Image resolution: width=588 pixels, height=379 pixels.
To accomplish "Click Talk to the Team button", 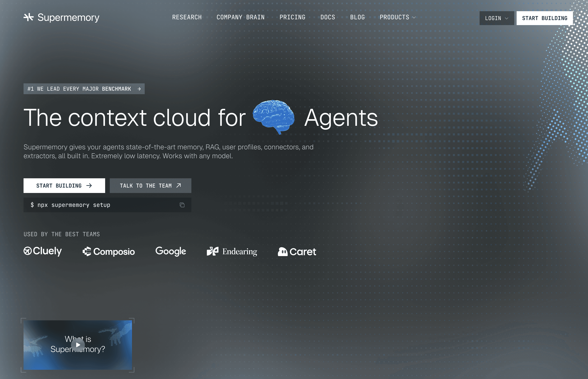I will pyautogui.click(x=150, y=186).
